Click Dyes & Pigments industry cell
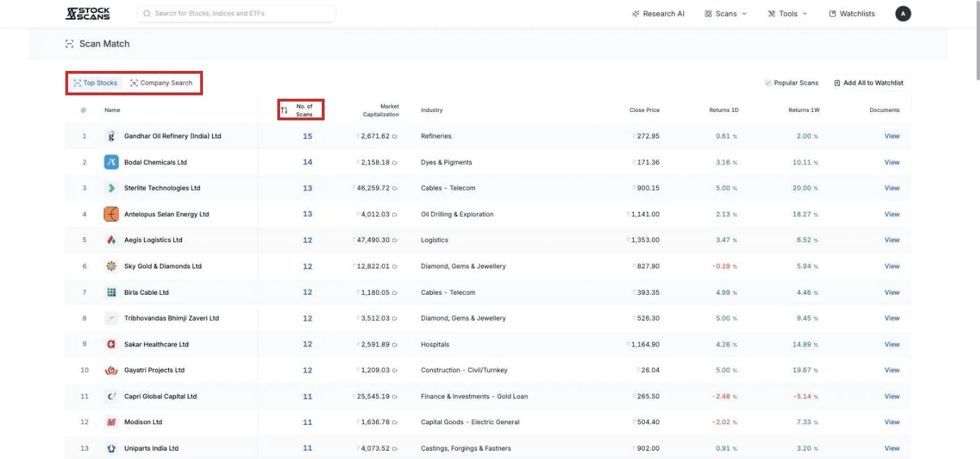The width and height of the screenshot is (980, 459). point(446,162)
